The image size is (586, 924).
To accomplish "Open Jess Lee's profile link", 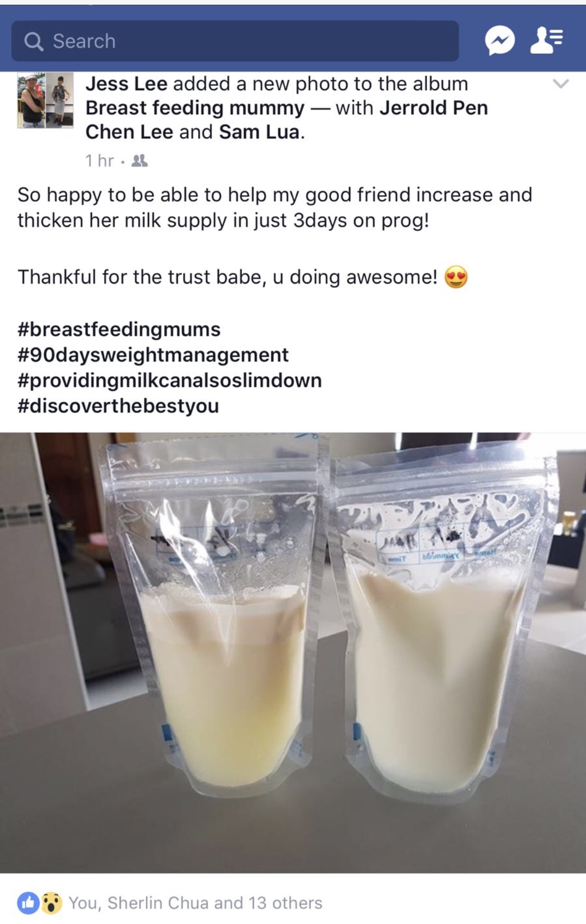I will click(x=126, y=83).
